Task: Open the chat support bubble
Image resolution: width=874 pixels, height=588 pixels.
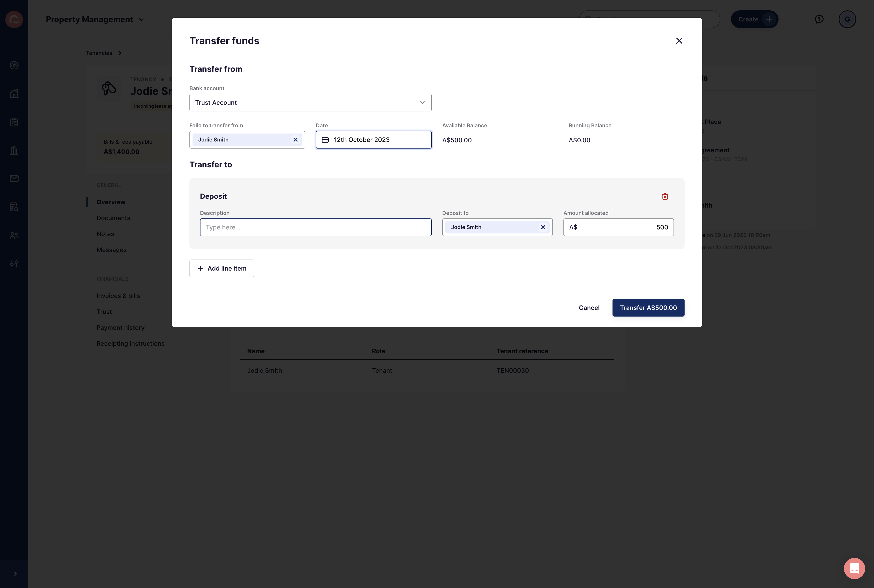Action: coord(854,568)
